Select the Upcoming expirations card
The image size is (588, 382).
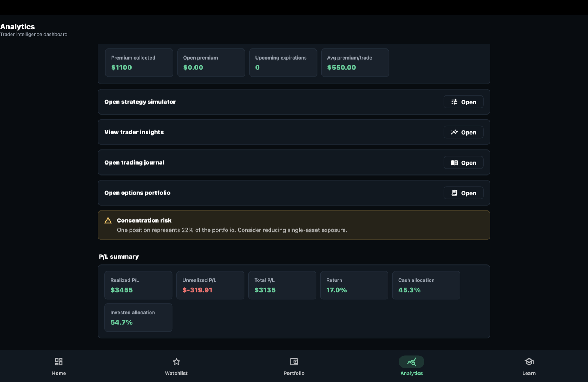[283, 63]
